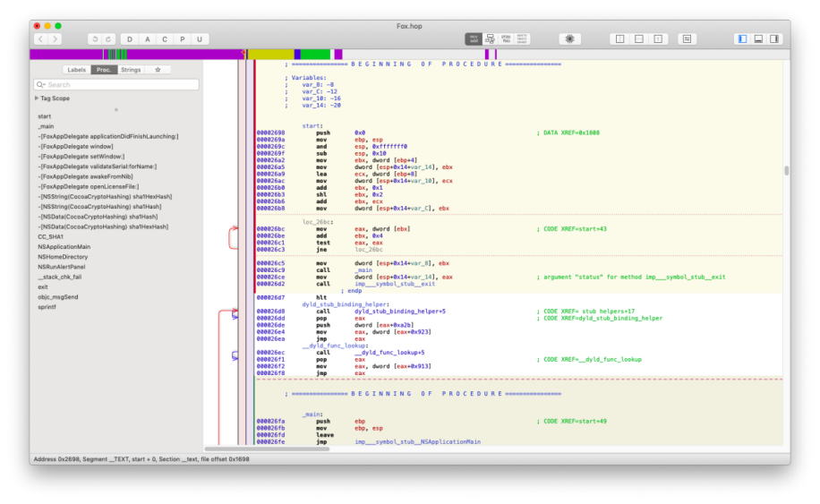Toggle the left sidebar panel
Image resolution: width=820 pixels, height=504 pixels.
click(x=741, y=39)
